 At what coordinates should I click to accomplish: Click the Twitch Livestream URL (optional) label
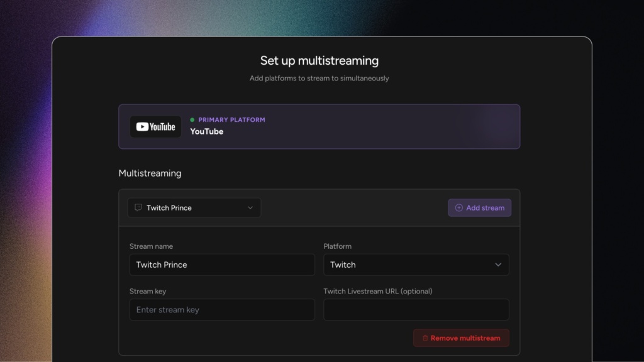pos(378,292)
